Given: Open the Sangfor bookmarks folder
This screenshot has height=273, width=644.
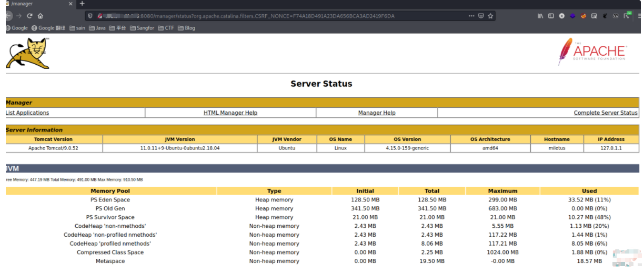Looking at the screenshot, I should click(x=142, y=28).
